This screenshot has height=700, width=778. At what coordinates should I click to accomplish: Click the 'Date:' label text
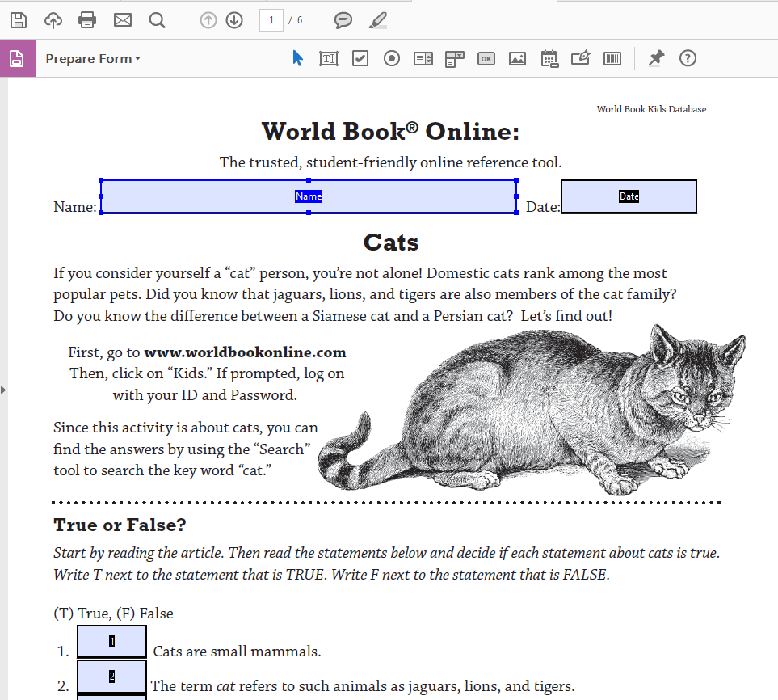pos(543,207)
